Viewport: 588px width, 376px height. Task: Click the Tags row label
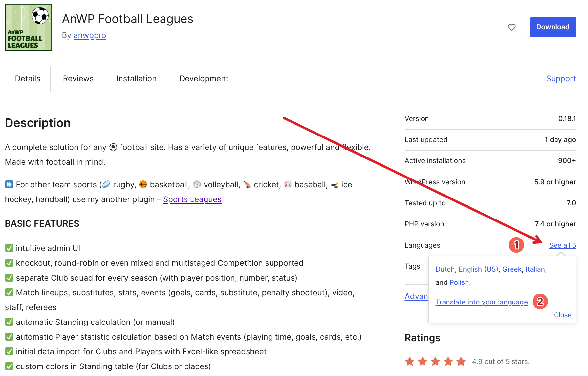point(412,266)
